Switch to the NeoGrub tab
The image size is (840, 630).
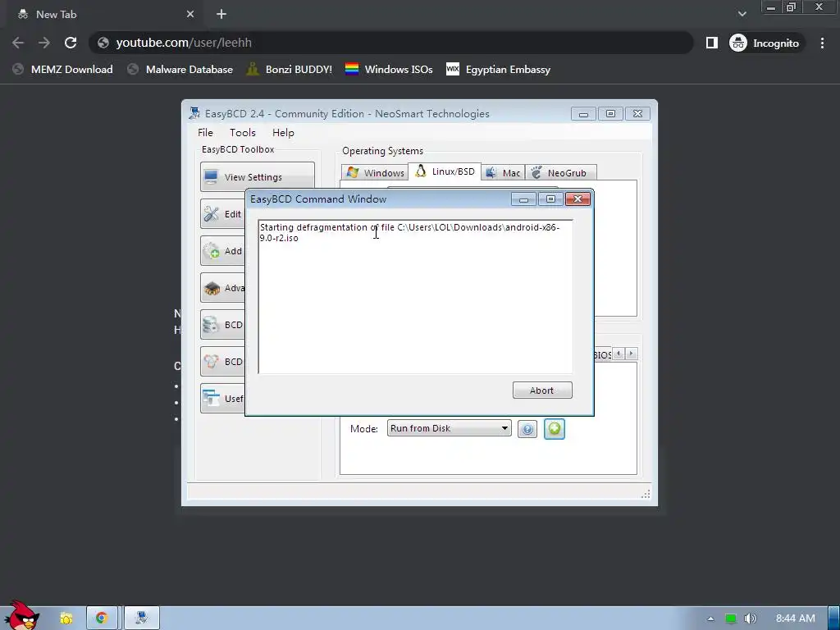(x=560, y=172)
